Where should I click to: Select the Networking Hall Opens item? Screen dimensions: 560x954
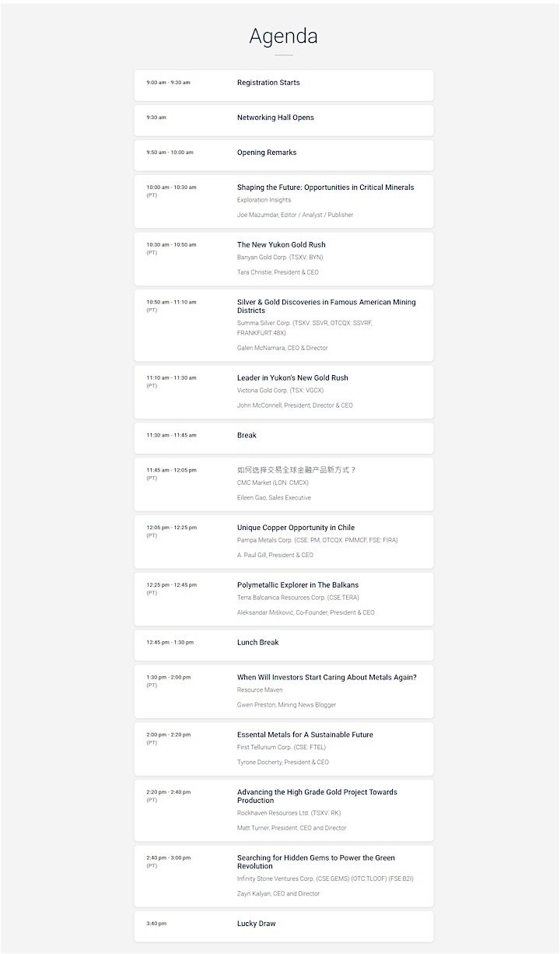click(x=283, y=120)
